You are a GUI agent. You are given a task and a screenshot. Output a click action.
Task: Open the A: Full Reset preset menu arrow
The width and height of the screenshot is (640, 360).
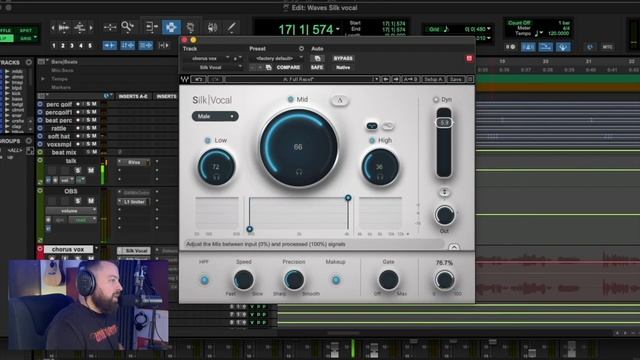pos(376,79)
